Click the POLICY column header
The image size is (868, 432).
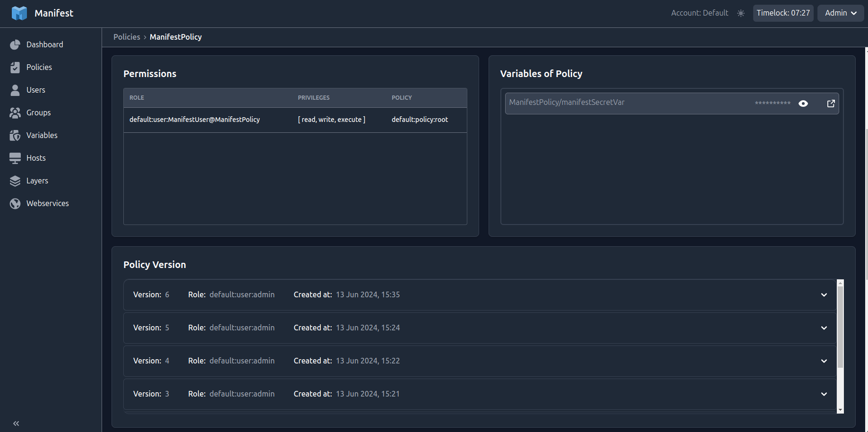(402, 98)
